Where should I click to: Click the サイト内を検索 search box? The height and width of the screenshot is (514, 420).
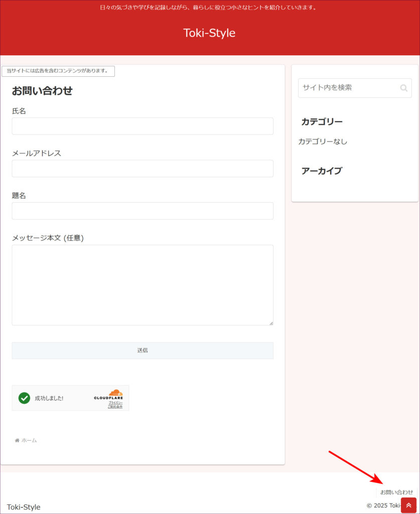pyautogui.click(x=348, y=88)
